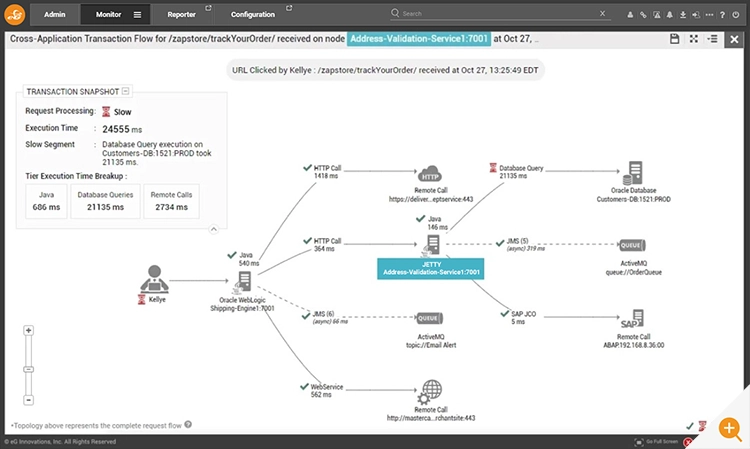Select the JETTY Address-Validation-Service1:7001 label

(x=431, y=268)
